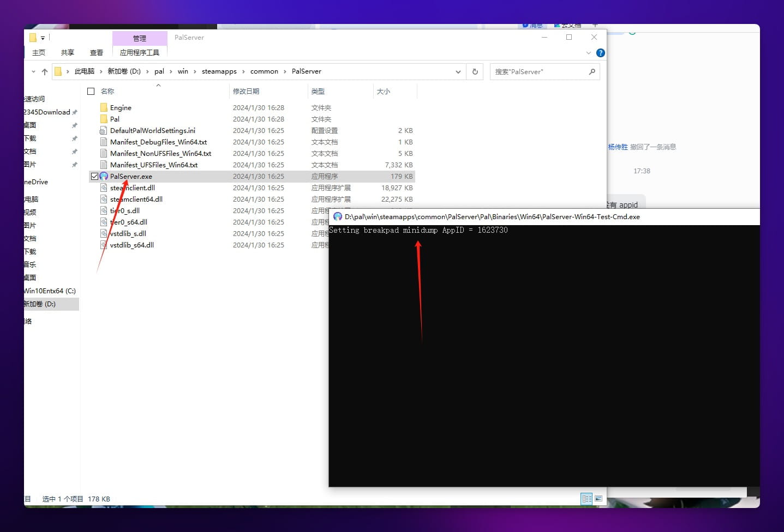Click steamclient.dll file icon
784x532 pixels.
pyautogui.click(x=104, y=188)
